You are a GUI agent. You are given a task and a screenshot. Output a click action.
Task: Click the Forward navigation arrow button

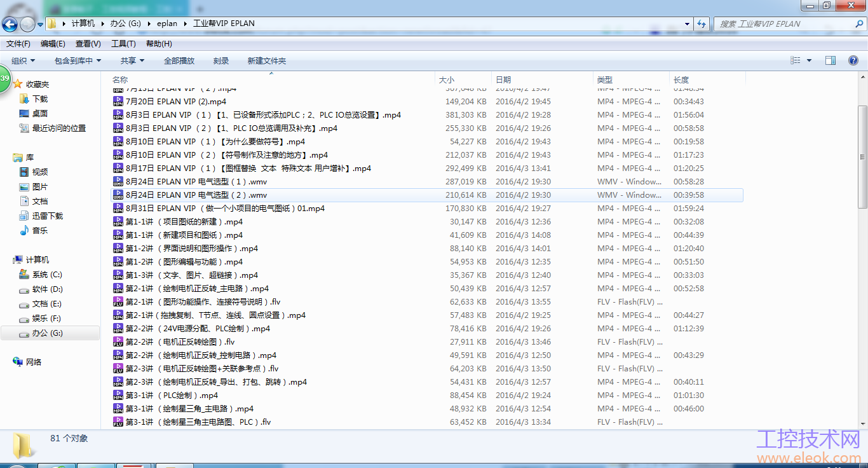(27, 24)
